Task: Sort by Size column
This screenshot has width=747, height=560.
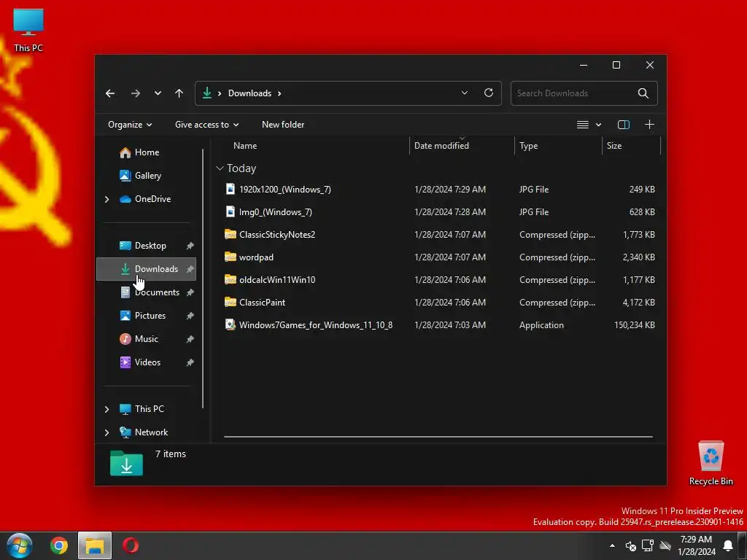Action: coord(614,146)
